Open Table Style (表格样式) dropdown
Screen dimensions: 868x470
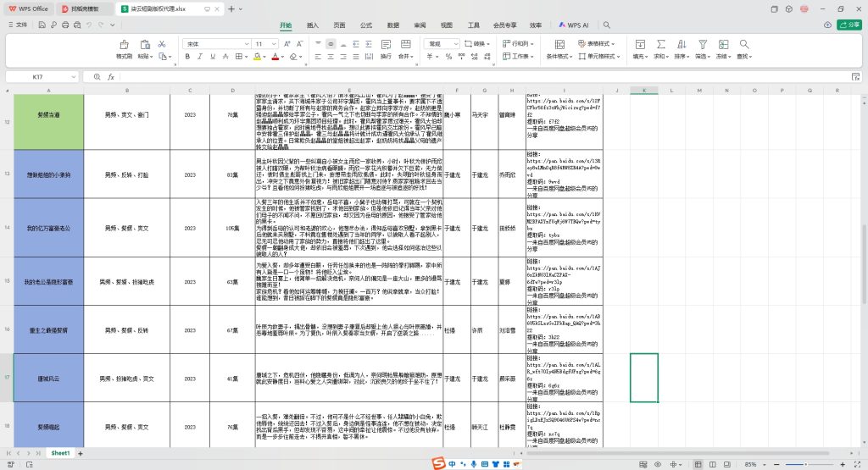point(596,44)
